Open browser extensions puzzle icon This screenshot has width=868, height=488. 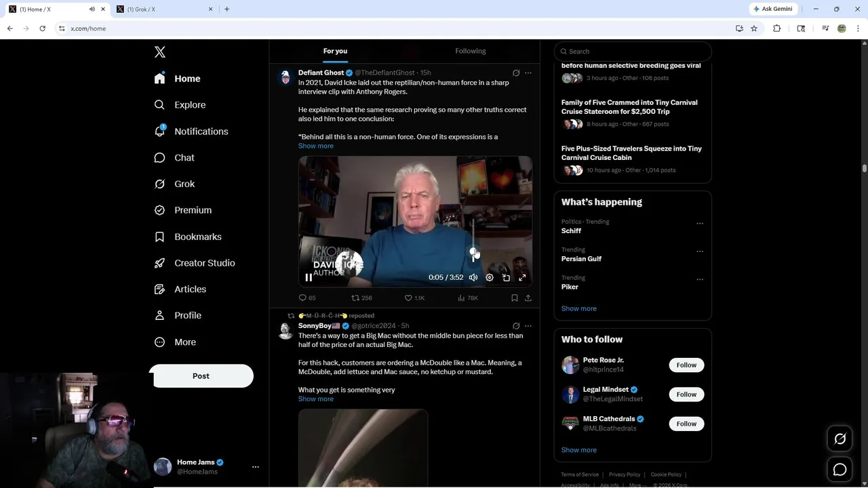pyautogui.click(x=777, y=28)
